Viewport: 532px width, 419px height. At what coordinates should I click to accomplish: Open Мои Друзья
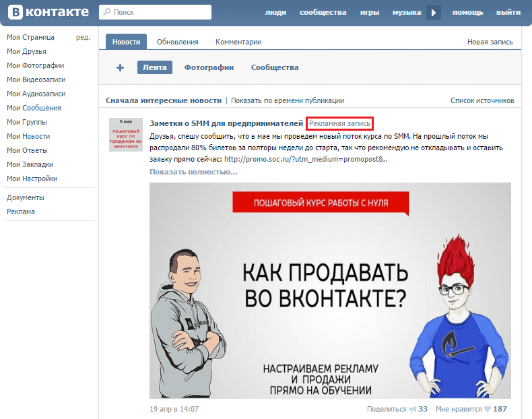tap(26, 52)
